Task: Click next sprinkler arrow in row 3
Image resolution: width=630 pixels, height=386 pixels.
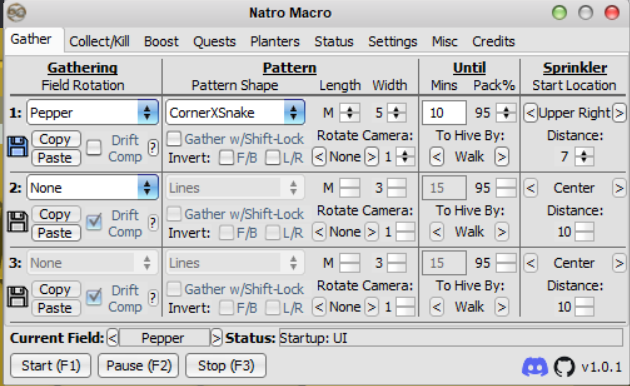Action: pos(619,263)
